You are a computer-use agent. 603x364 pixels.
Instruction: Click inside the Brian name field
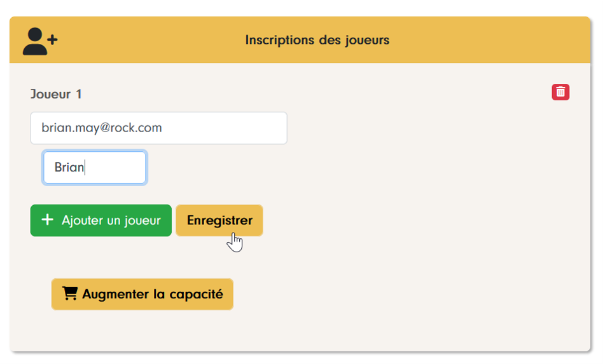tap(95, 168)
